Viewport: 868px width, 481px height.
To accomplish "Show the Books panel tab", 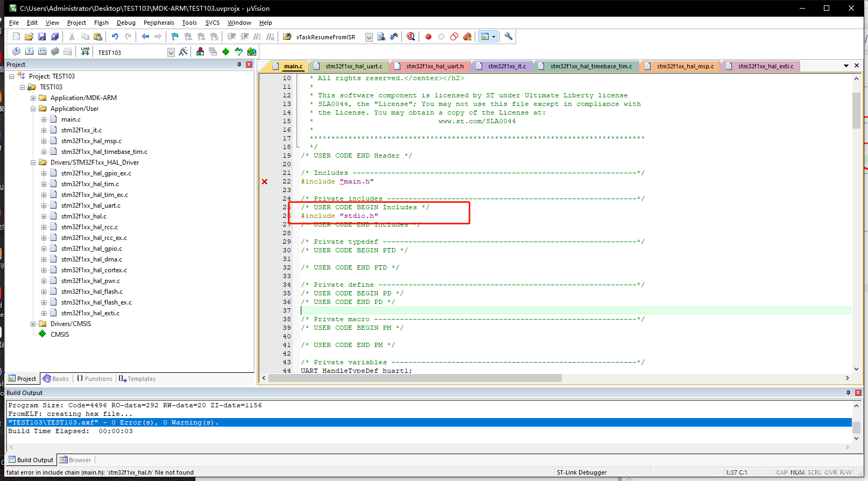I will pyautogui.click(x=56, y=379).
